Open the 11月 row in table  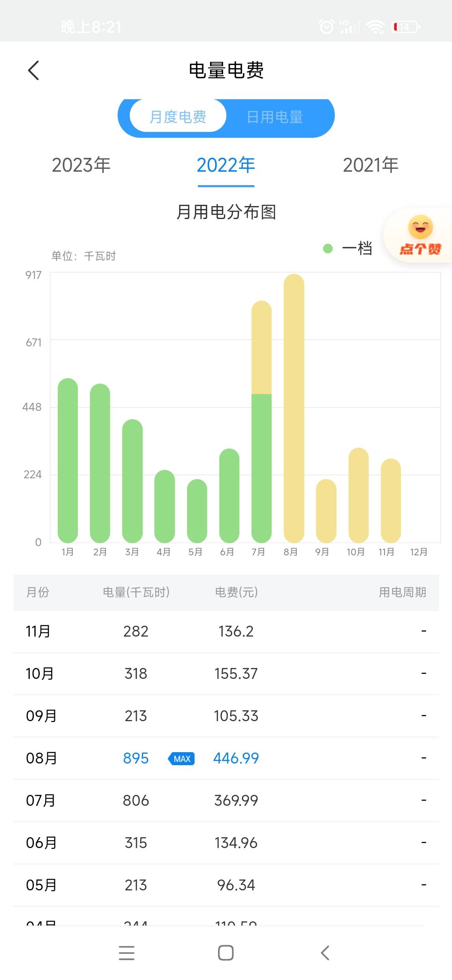pos(226,631)
